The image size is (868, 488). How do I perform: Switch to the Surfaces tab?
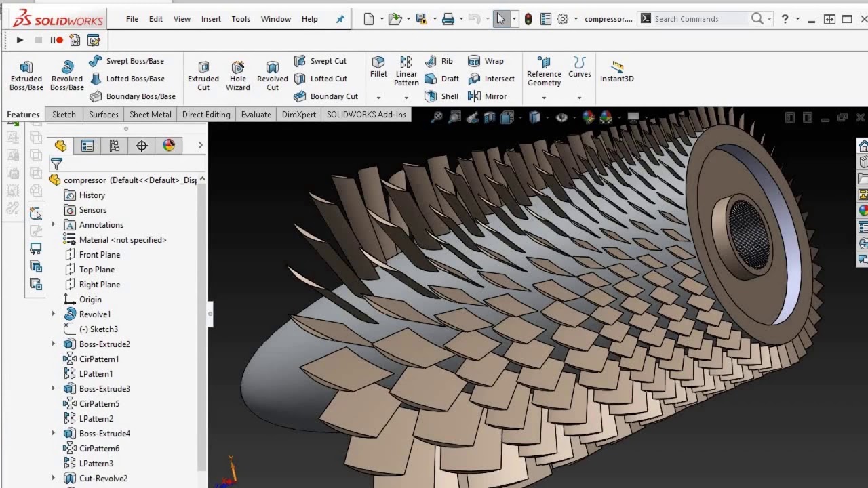click(x=104, y=115)
